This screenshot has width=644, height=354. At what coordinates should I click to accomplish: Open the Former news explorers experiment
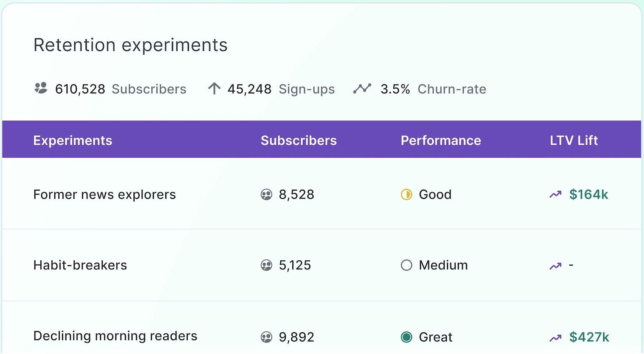[105, 195]
